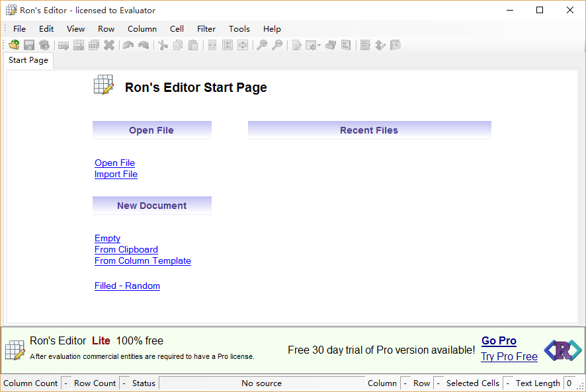
Task: Open the Cell menu
Action: (177, 29)
